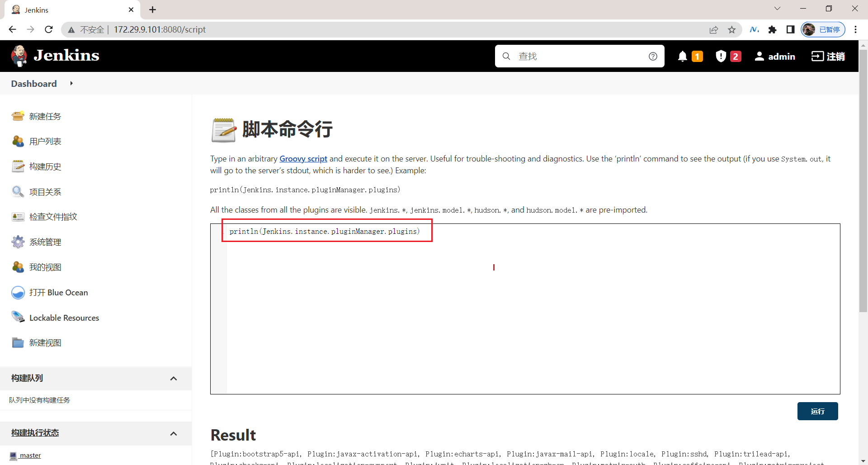Click the not-secure warning triangle icon

[x=71, y=30]
